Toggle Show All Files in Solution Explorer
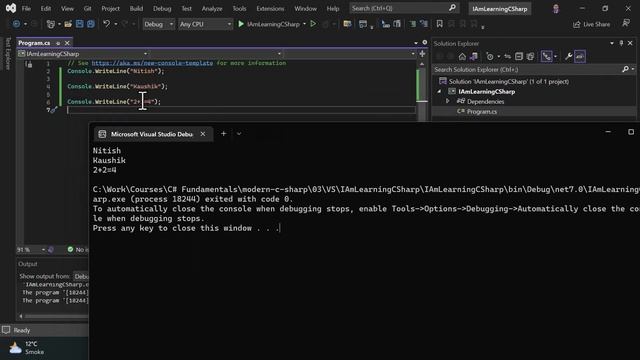This screenshot has height=360, width=640. point(530,57)
